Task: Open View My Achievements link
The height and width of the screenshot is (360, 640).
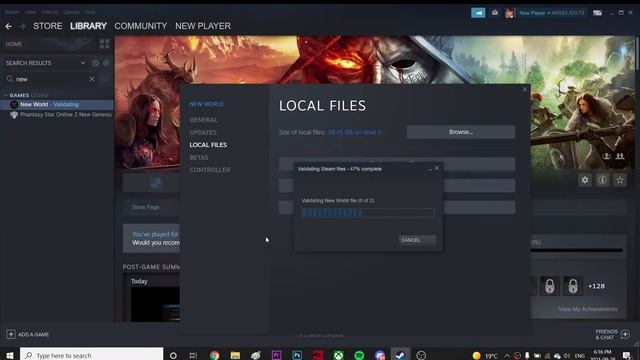Action: (588, 309)
